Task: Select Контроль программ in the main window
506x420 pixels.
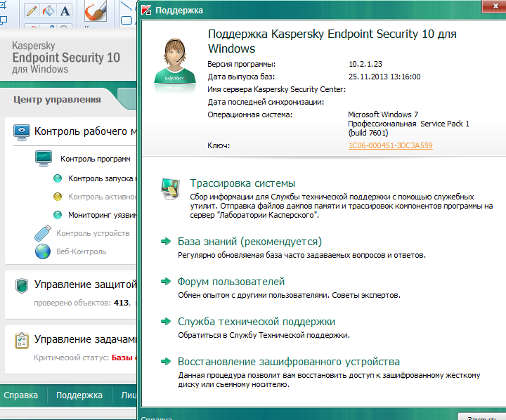Action: [x=96, y=159]
